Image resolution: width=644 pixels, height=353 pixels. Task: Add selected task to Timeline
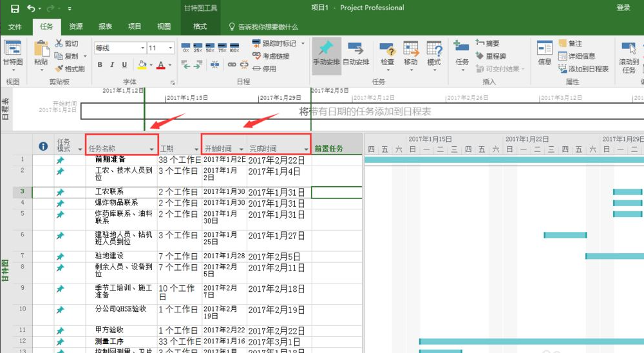coord(583,69)
